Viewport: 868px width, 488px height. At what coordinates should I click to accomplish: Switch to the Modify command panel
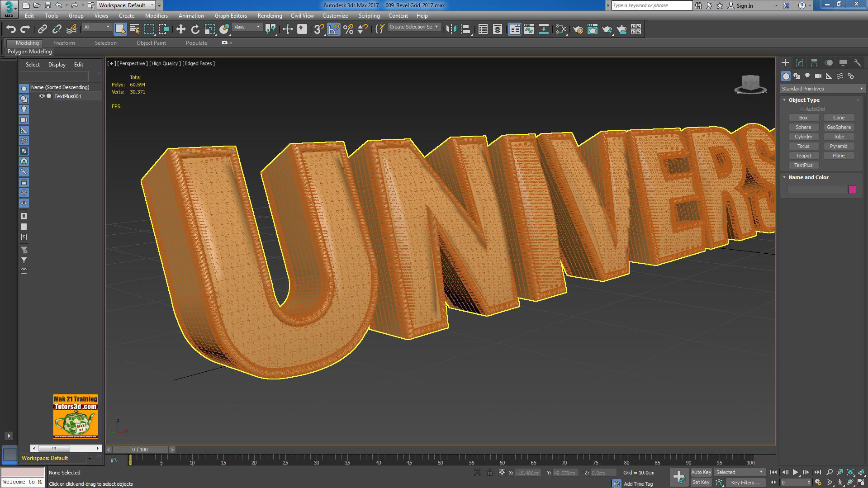click(x=800, y=63)
